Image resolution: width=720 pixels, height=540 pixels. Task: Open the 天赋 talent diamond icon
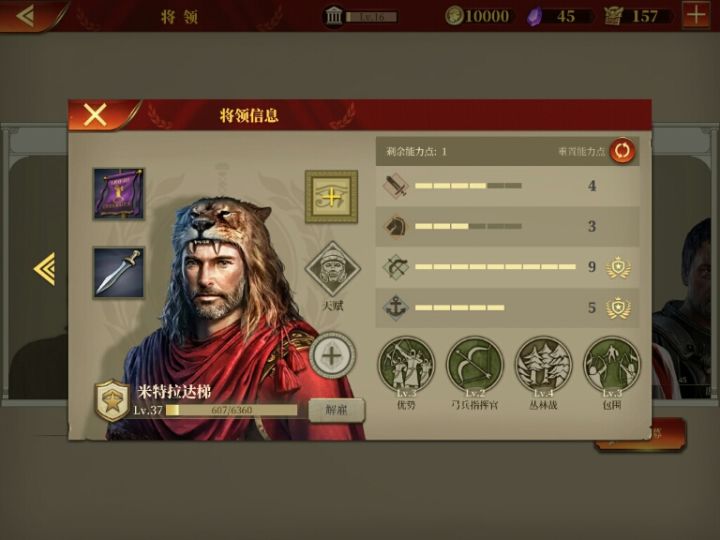tap(332, 269)
